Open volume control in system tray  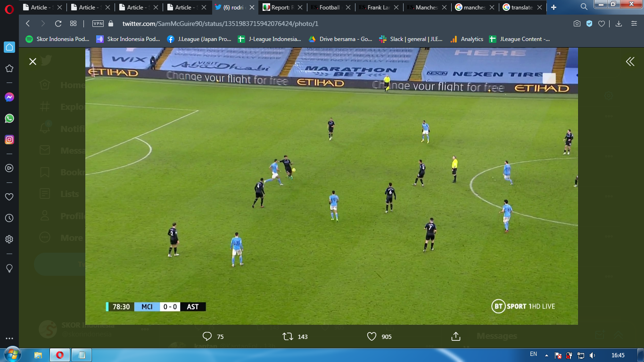pyautogui.click(x=592, y=355)
